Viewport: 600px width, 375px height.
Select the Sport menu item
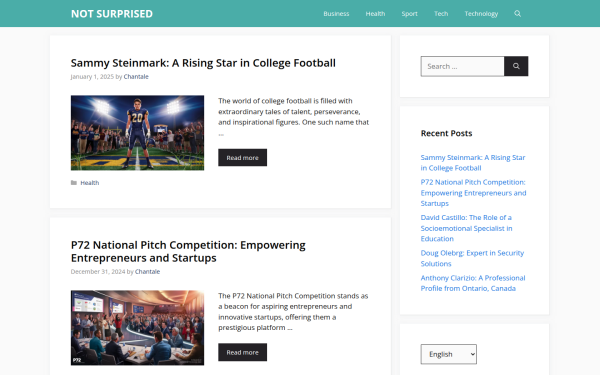tap(409, 14)
